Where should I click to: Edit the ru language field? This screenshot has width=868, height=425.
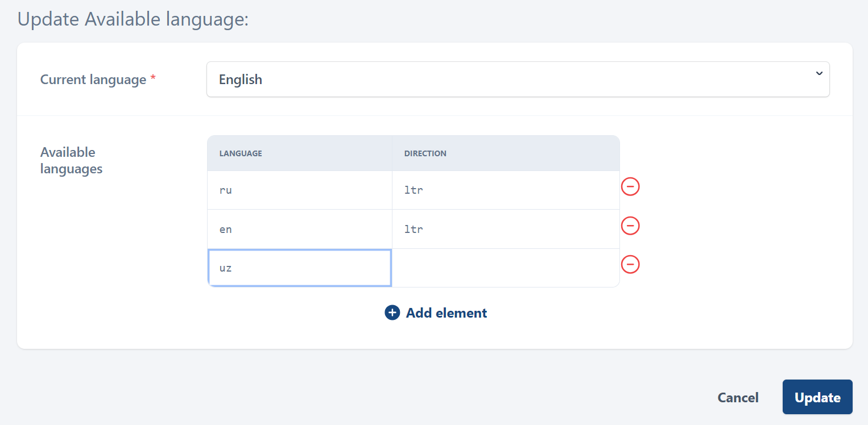[x=299, y=190]
